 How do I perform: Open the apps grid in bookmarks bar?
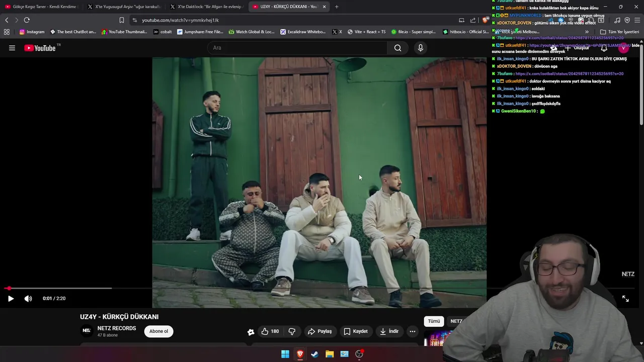click(x=7, y=32)
